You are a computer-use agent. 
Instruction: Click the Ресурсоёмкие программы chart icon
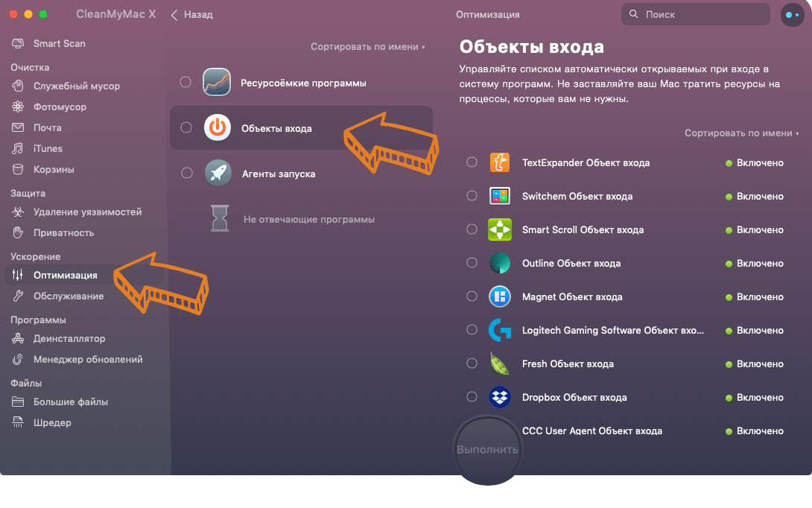coord(217,83)
